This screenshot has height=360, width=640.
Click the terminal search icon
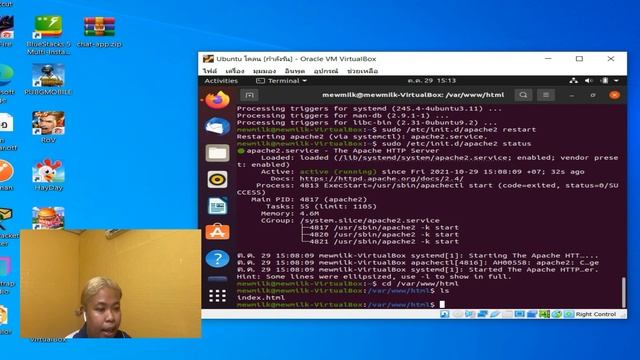[x=523, y=95]
